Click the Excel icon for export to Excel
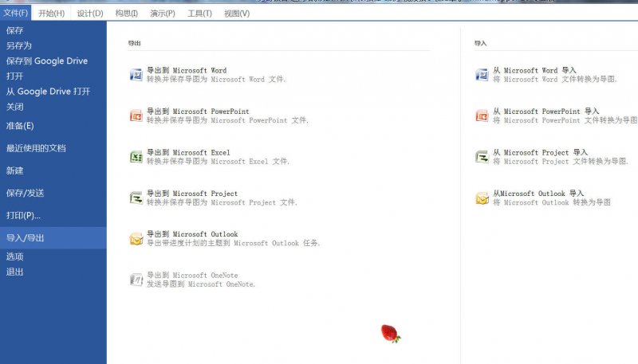638x364 pixels. [136, 157]
